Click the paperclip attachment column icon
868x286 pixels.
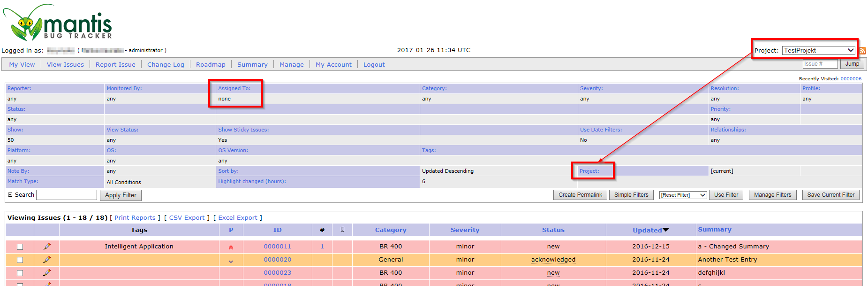click(342, 230)
